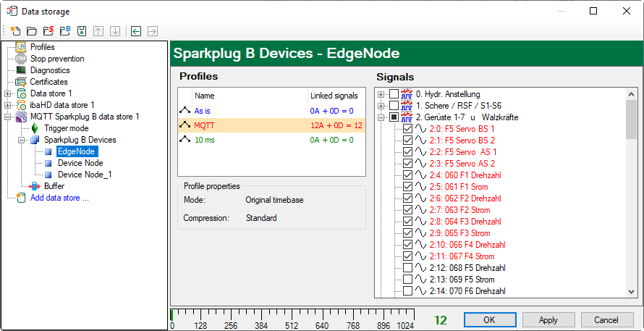Click the Add data store ... link
Screen dimensions: 644x331
pos(59,197)
